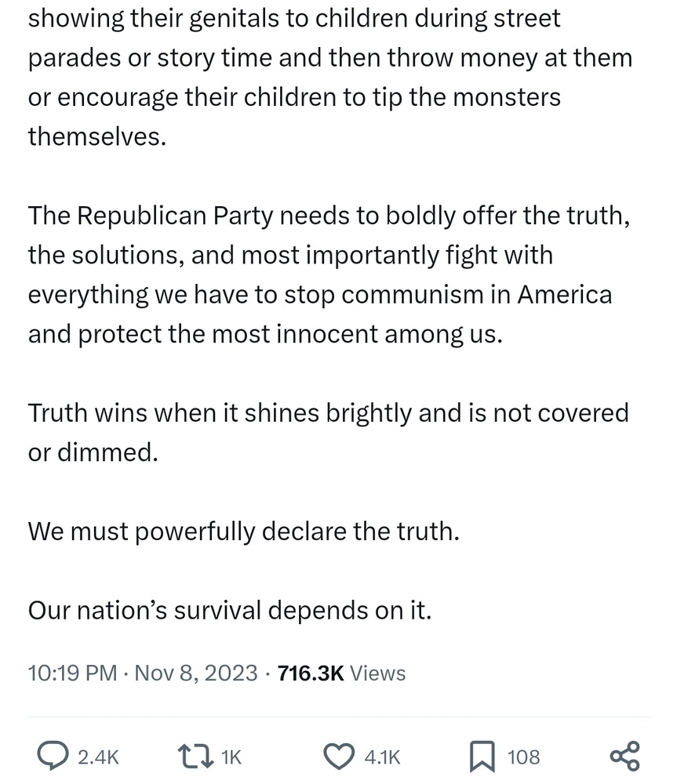Open the share options icon
This screenshot has width=677, height=784.
click(x=624, y=756)
